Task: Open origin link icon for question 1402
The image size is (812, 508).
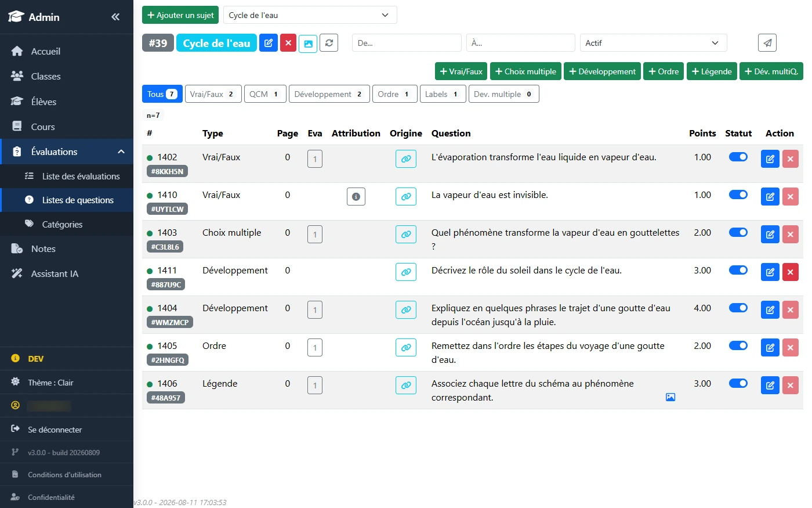Action: (406, 158)
